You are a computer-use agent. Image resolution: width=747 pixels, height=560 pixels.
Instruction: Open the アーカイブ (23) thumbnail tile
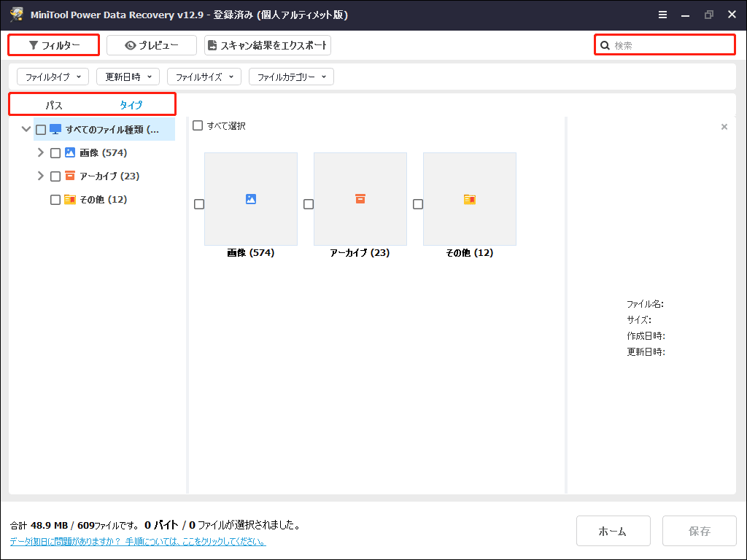coord(360,199)
